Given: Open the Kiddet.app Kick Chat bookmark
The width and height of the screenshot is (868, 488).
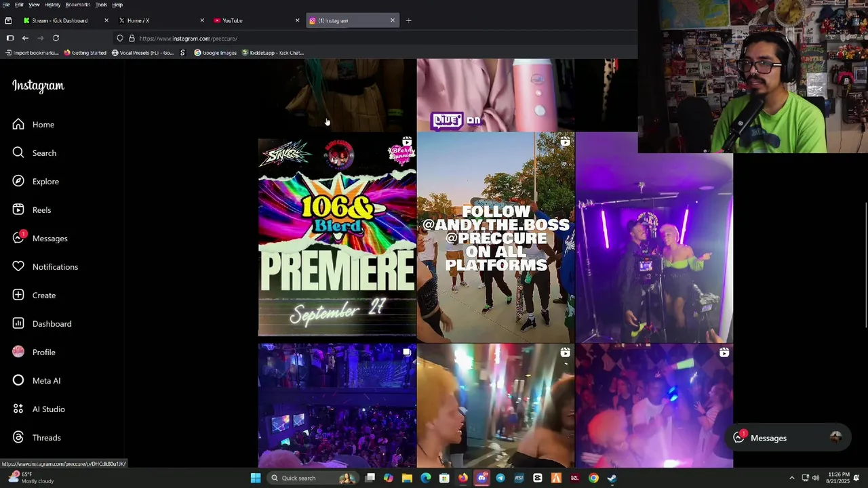Looking at the screenshot, I should [x=273, y=52].
